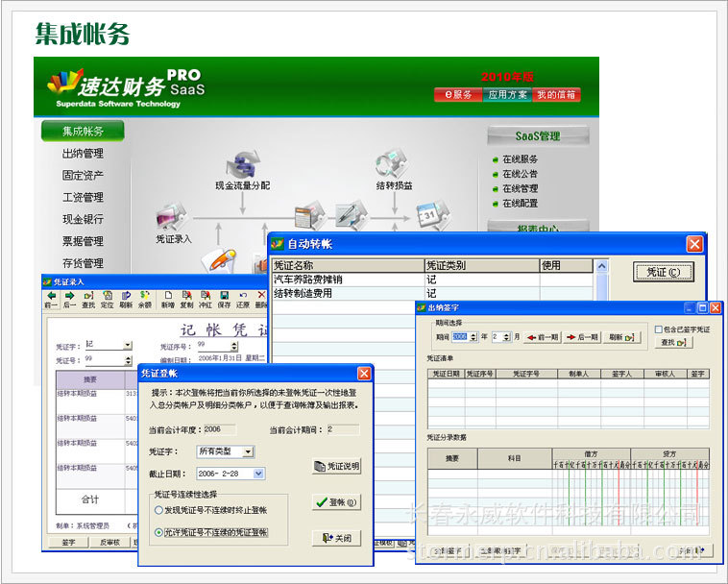Open the 凭证录入 flowchart icon
The height and width of the screenshot is (584, 728).
coord(172,217)
